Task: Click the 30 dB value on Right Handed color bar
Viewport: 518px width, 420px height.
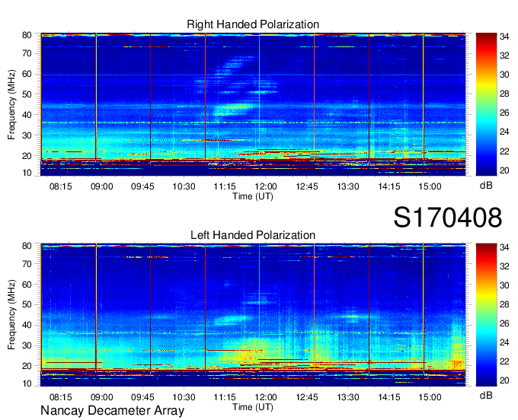Action: [504, 75]
